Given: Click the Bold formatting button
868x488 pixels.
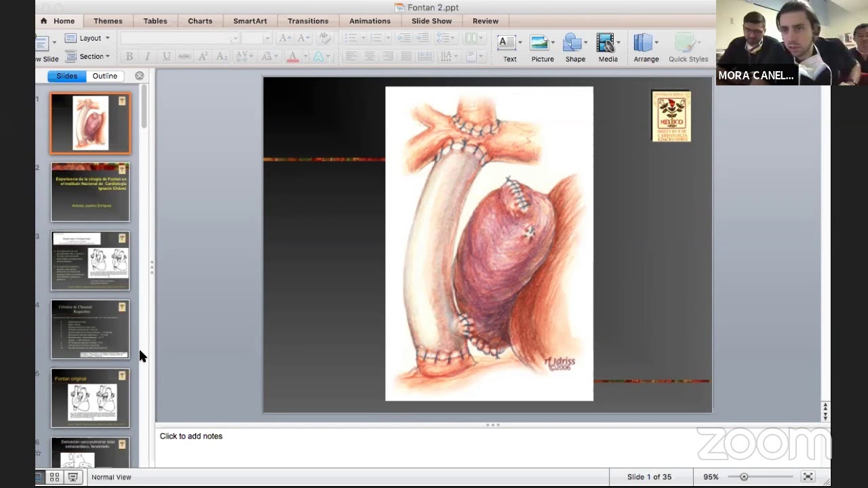Looking at the screenshot, I should 130,56.
